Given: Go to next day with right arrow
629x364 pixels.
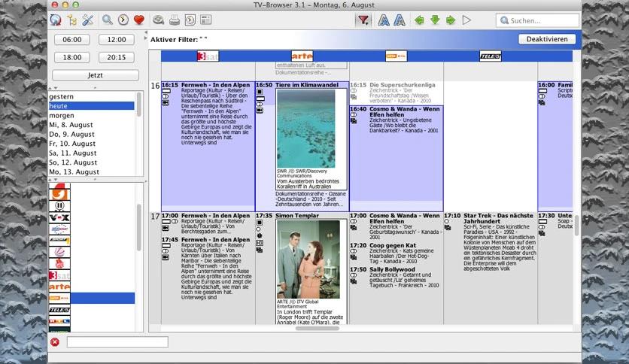Looking at the screenshot, I should pyautogui.click(x=451, y=20).
